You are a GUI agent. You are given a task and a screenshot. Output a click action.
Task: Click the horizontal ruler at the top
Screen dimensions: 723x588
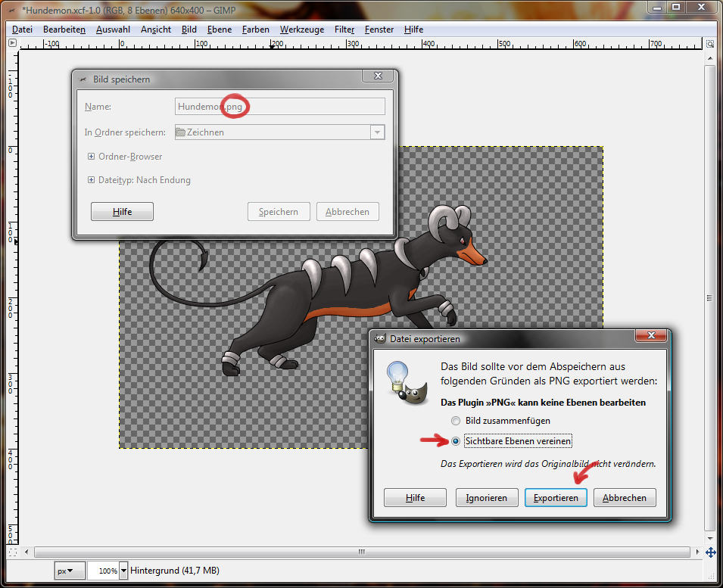tap(362, 44)
